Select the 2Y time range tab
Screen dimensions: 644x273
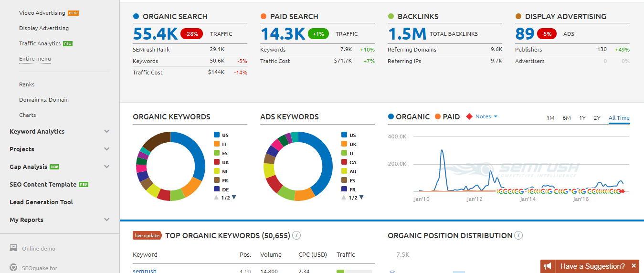tap(597, 118)
